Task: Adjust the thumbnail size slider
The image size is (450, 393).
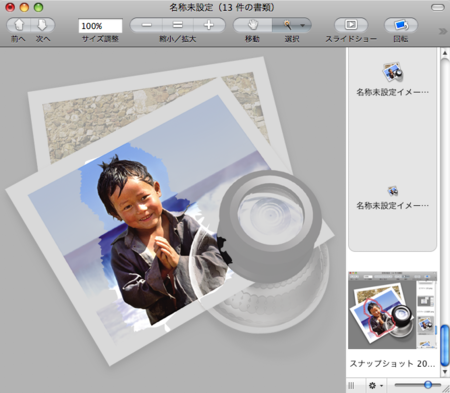Action: tap(428, 385)
